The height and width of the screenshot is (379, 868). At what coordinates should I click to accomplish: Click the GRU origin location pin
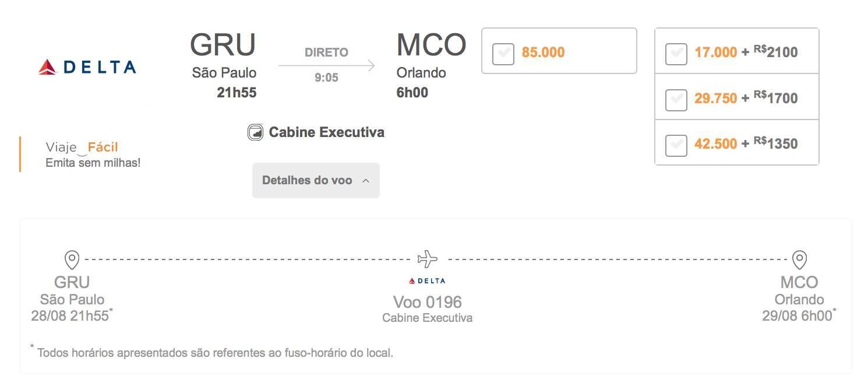tap(72, 259)
